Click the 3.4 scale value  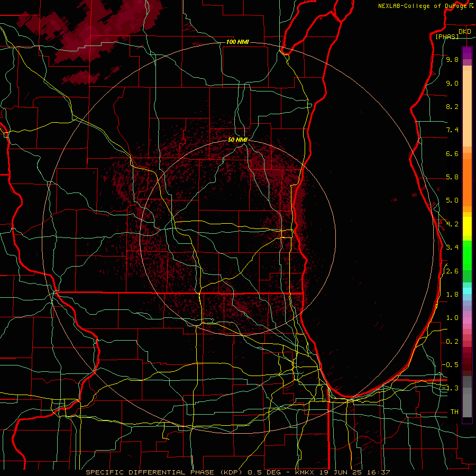pyautogui.click(x=452, y=248)
